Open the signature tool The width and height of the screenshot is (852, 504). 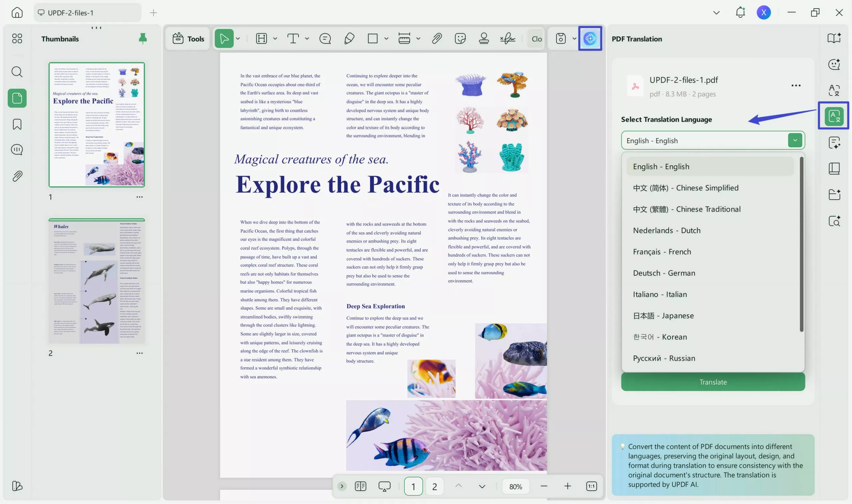(x=507, y=38)
